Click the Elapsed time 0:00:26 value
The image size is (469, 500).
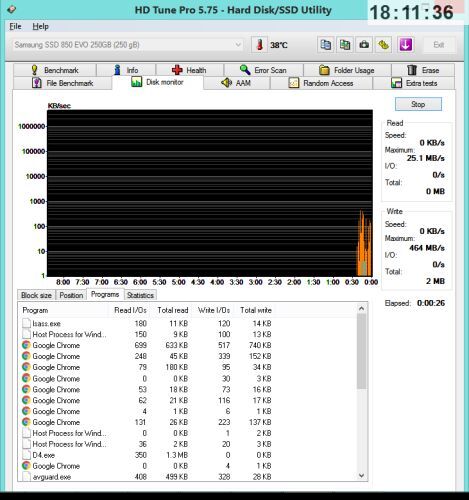pos(431,303)
